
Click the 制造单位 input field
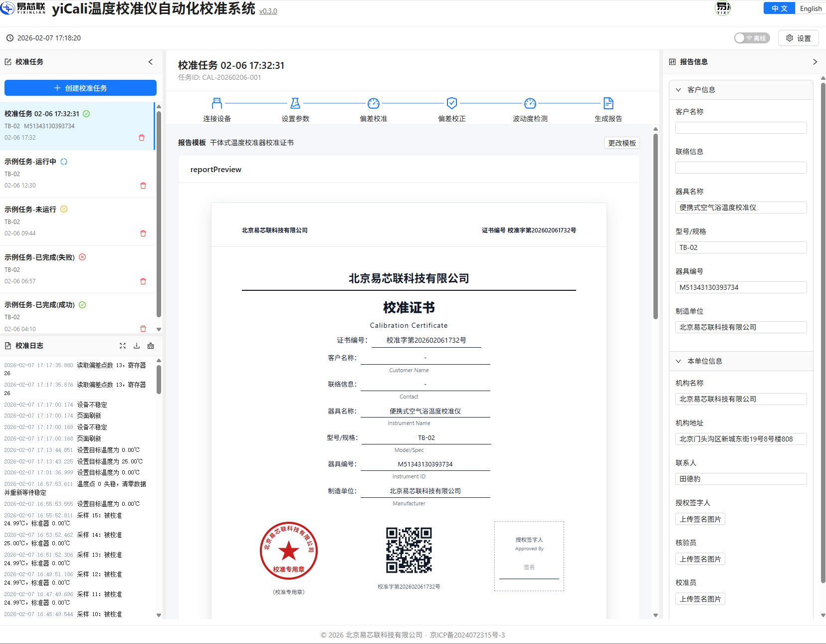tap(741, 327)
